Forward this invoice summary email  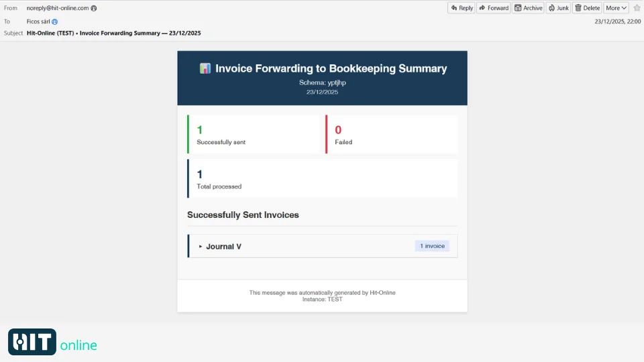click(494, 8)
